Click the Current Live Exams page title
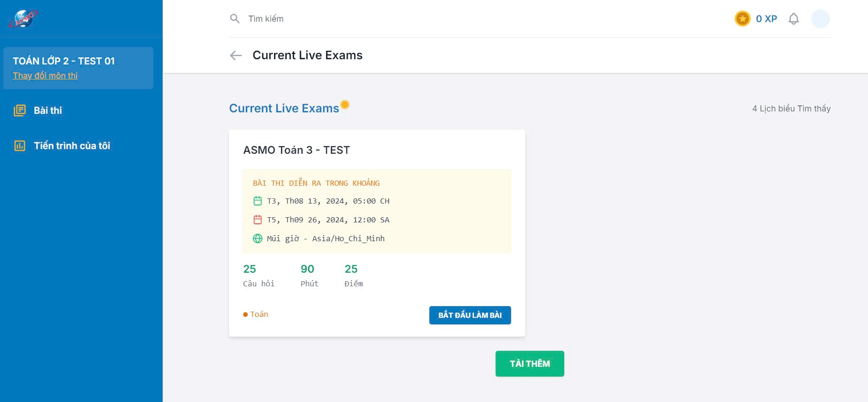 [308, 55]
